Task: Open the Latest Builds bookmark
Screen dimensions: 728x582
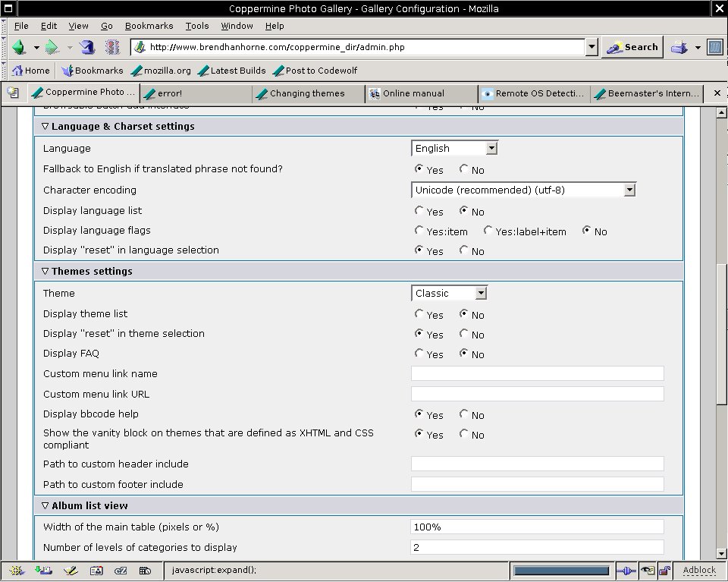Action: 232,71
